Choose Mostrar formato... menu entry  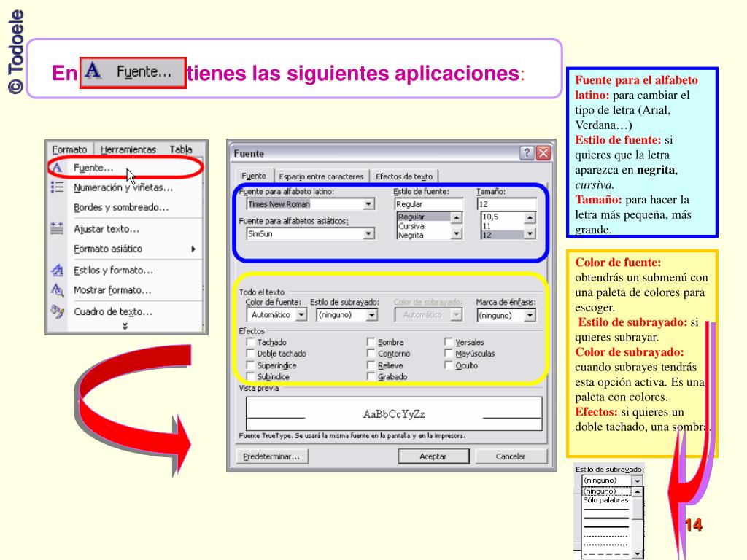[x=125, y=290]
